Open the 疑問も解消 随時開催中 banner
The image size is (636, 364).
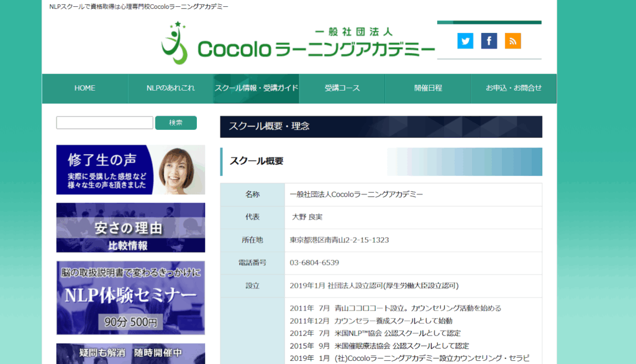[130, 353]
